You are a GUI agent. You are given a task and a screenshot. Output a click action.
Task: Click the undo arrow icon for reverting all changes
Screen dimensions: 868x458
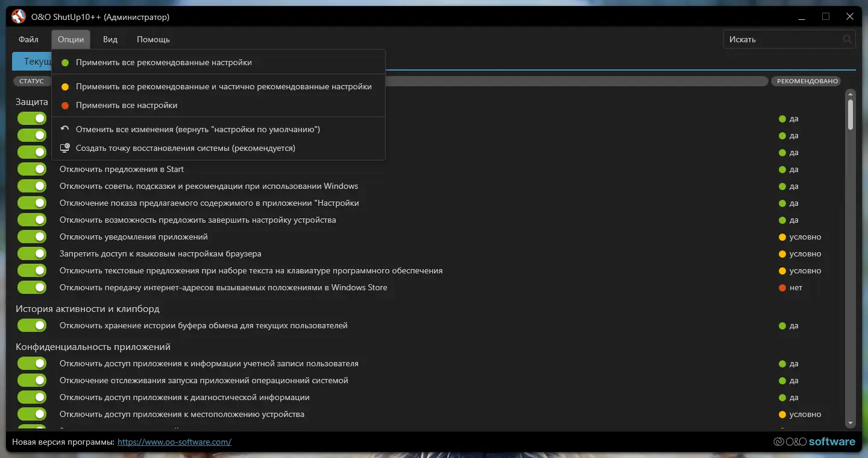65,129
